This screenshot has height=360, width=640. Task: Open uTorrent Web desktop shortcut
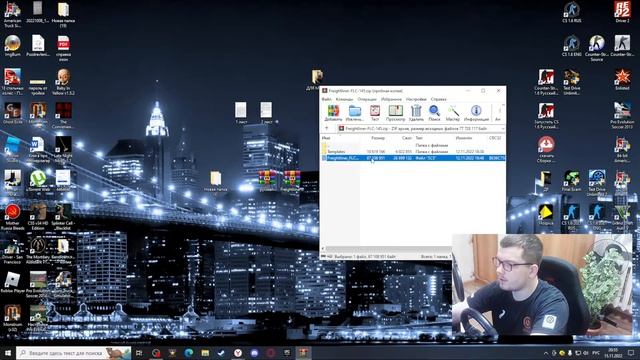(38, 181)
